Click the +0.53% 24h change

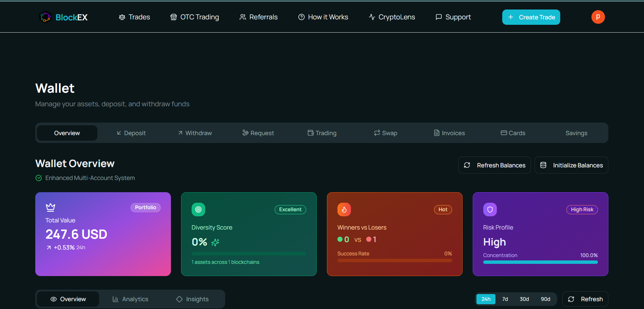click(x=66, y=248)
